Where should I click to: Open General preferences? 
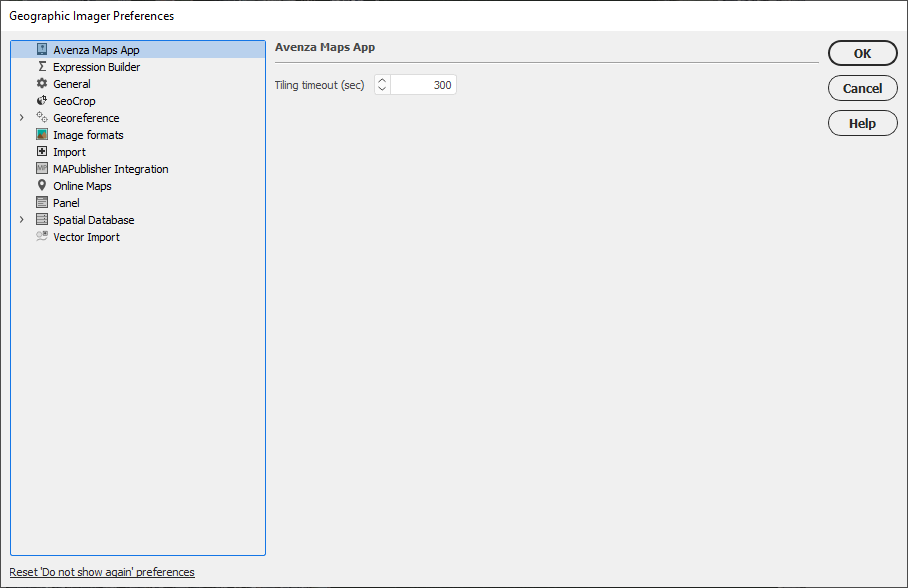[x=72, y=84]
